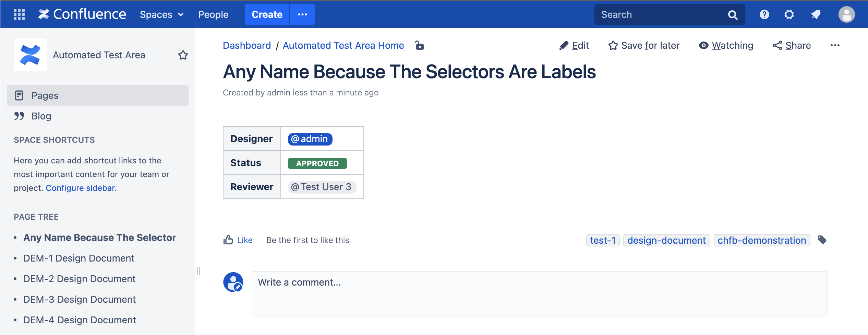This screenshot has height=335, width=868.
Task: Click the user profile avatar
Action: [846, 14]
